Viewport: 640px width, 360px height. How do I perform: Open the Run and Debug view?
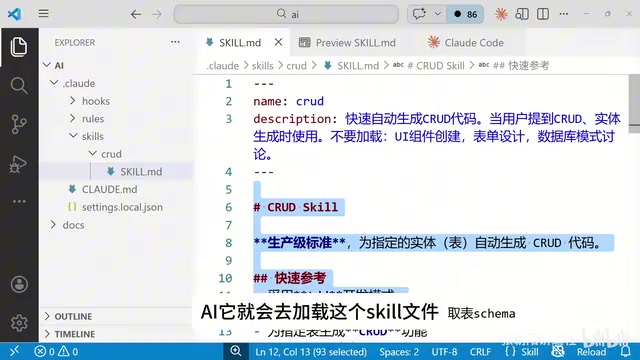tap(18, 164)
